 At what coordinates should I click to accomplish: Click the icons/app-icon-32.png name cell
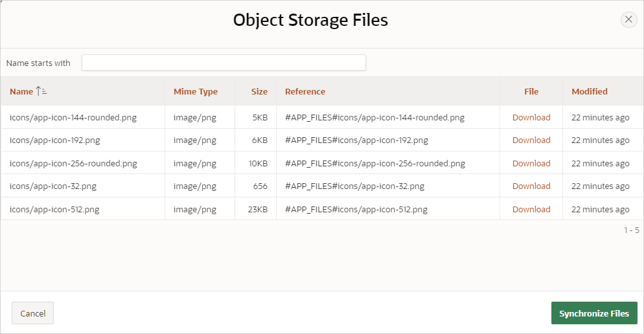(53, 186)
